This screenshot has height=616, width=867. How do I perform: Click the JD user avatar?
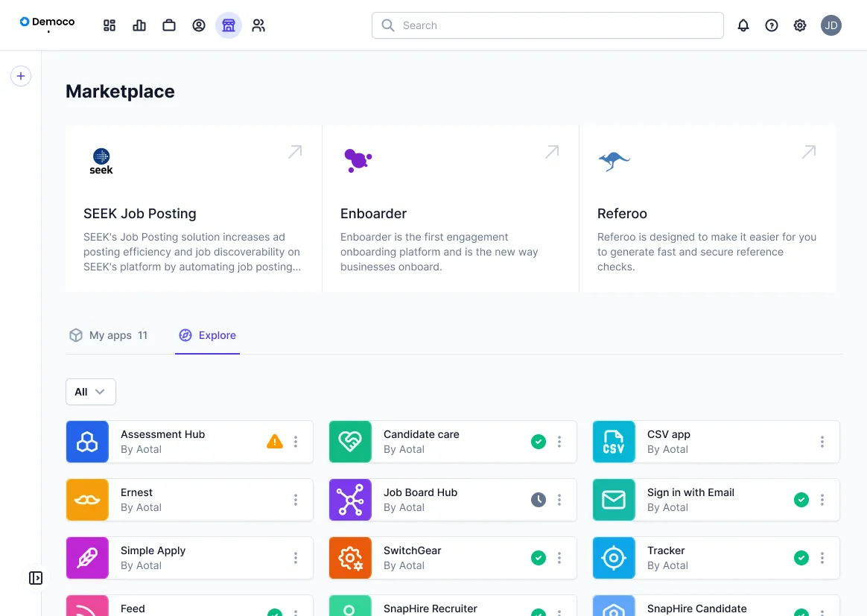(x=831, y=25)
